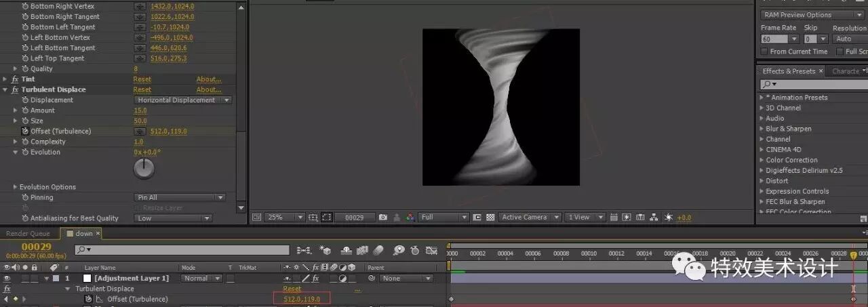
Task: Select the down composition tab
Action: [81, 234]
